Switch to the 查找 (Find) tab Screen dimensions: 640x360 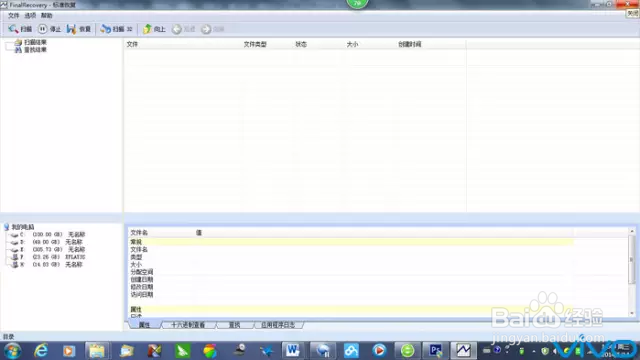click(234, 325)
